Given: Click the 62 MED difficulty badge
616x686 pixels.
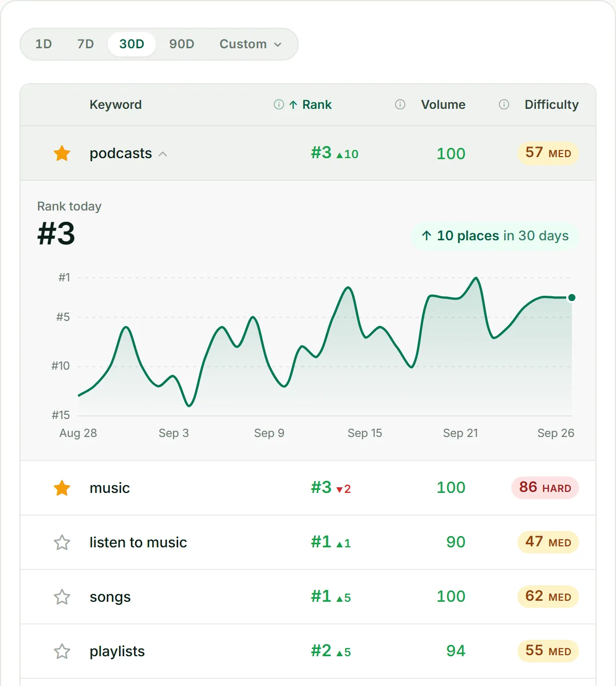Looking at the screenshot, I should click(548, 597).
